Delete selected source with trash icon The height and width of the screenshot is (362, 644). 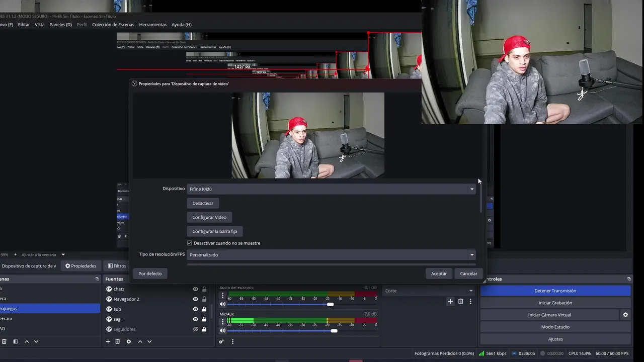tap(118, 341)
